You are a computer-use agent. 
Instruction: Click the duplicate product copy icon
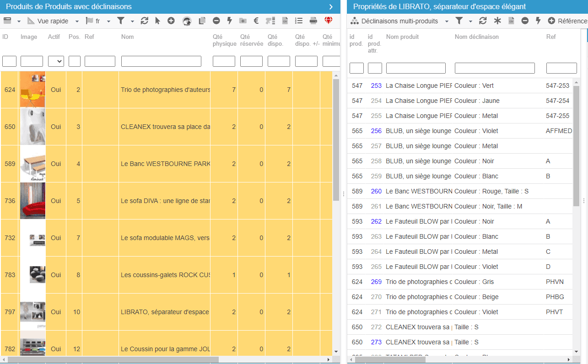(202, 21)
